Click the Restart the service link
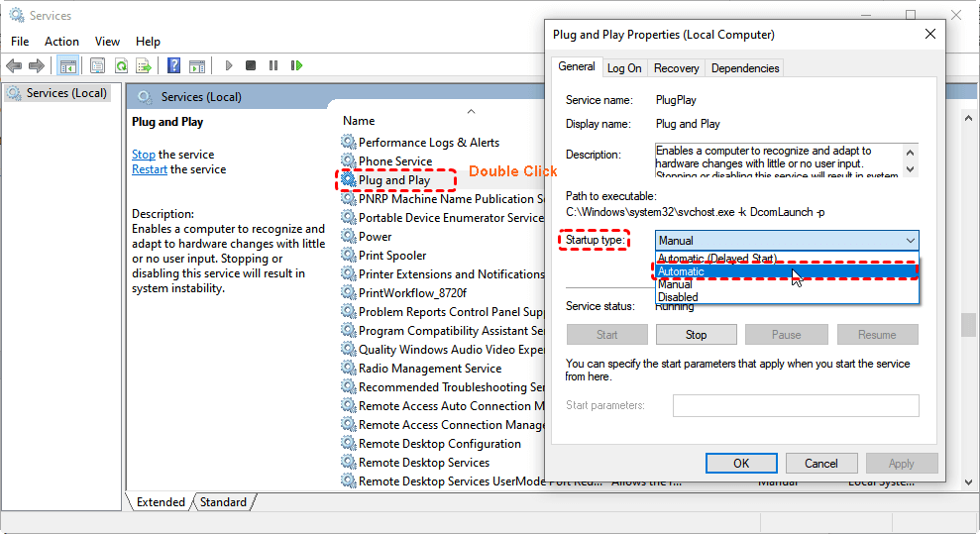Image resolution: width=980 pixels, height=534 pixels. [x=149, y=169]
